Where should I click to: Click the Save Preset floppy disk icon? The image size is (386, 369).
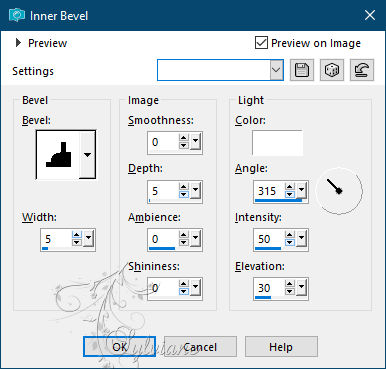click(x=302, y=70)
